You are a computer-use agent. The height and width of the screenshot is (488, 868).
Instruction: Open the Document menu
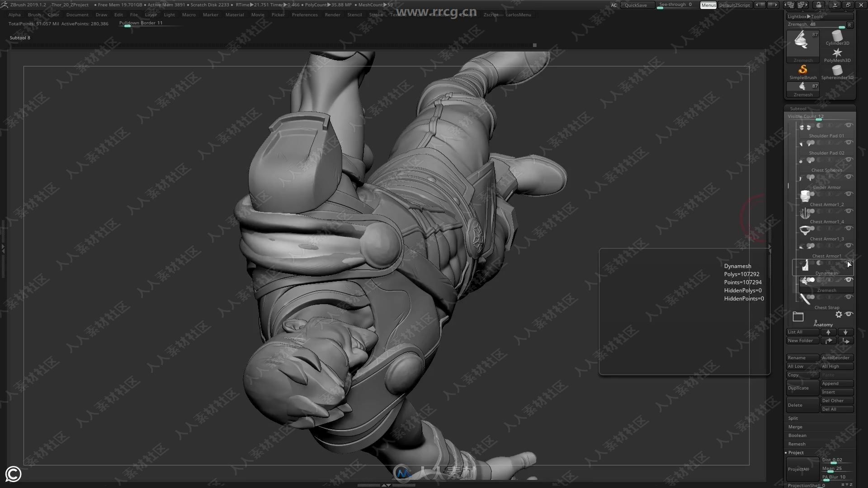77,15
